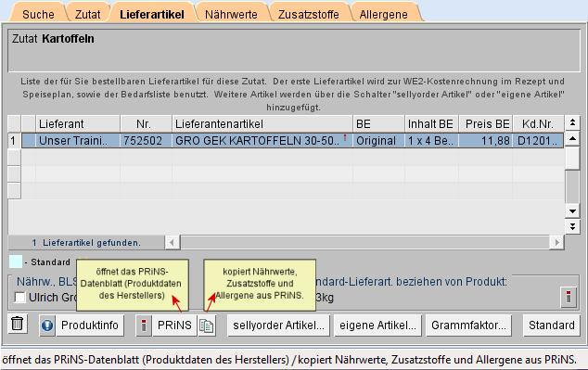Click the blue Produktinfo info icon
This screenshot has width=588, height=370.
point(47,325)
